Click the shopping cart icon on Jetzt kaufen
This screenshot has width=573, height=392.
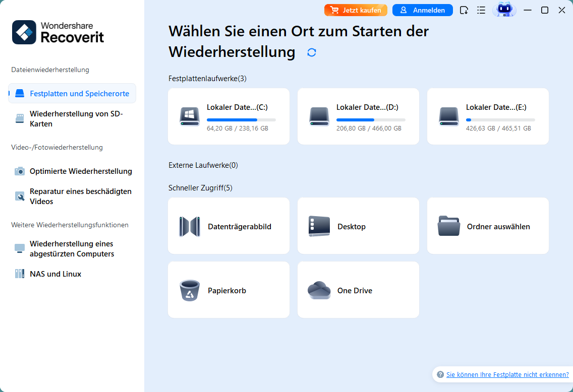(x=334, y=10)
